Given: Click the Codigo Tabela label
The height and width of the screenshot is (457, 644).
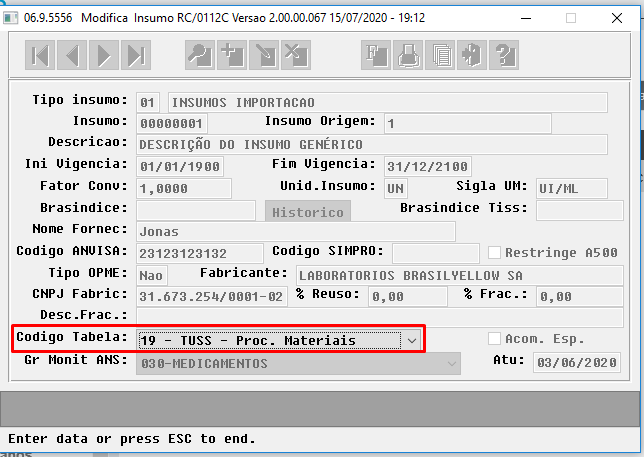Looking at the screenshot, I should tap(72, 337).
